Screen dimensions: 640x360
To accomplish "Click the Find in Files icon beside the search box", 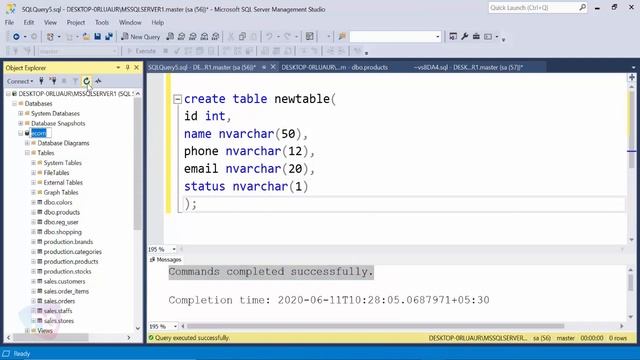I will (x=342, y=37).
